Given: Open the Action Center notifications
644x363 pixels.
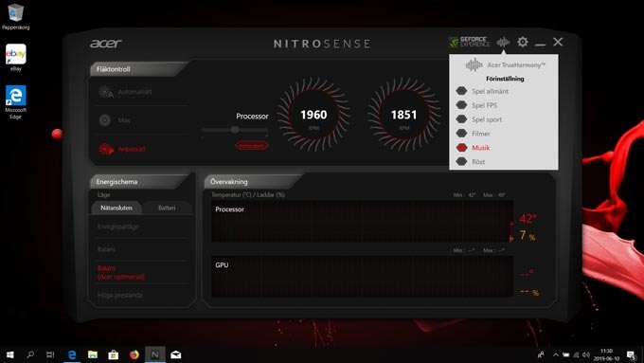Looking at the screenshot, I should tap(632, 354).
